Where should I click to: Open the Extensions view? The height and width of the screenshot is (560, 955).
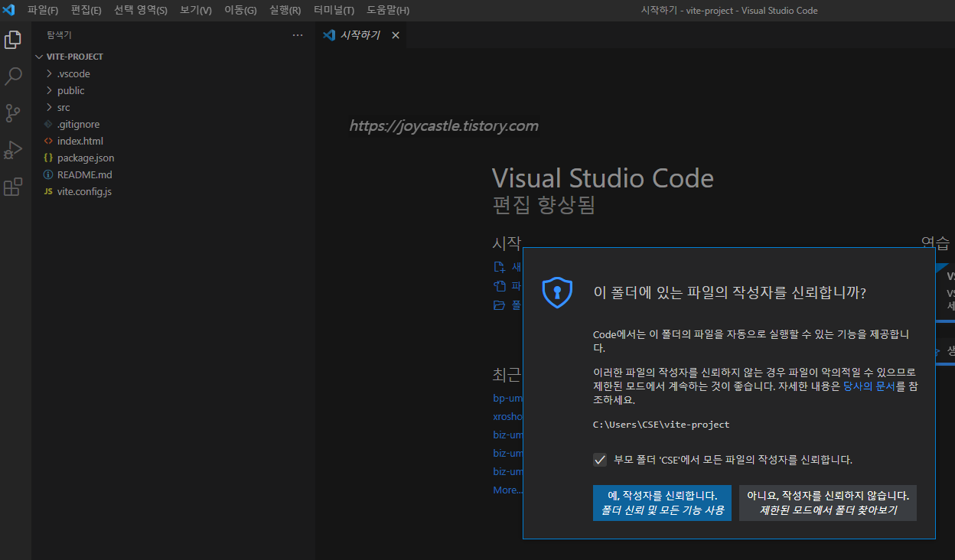tap(13, 187)
